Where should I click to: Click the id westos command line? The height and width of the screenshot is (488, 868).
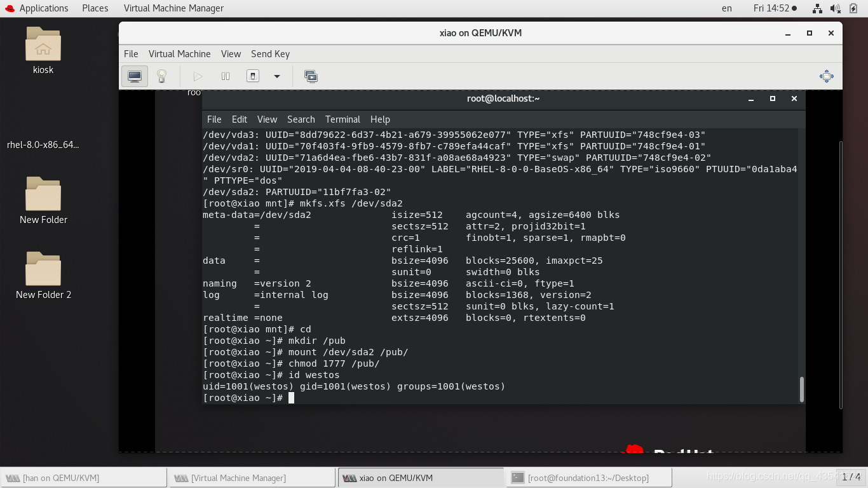click(x=271, y=375)
